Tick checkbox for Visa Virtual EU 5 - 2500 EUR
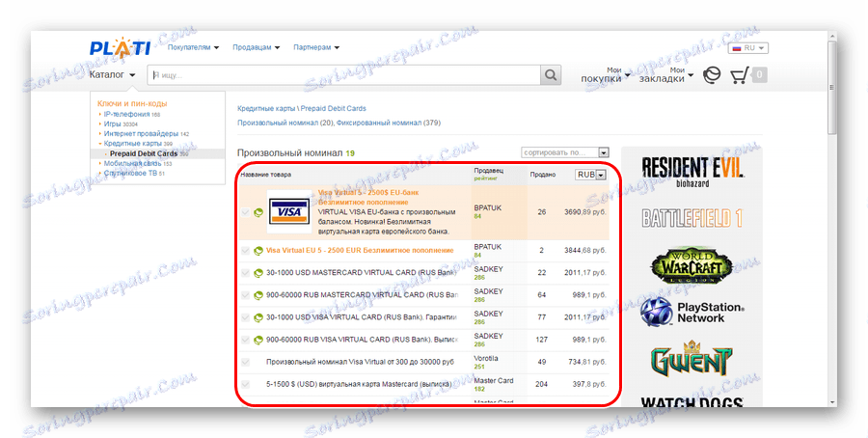 point(245,251)
